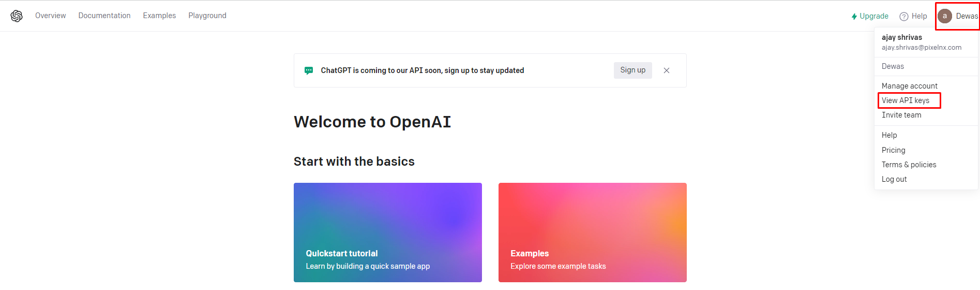Click the Upgrade lightning bolt icon
Viewport: 980px width, 290px height.
(x=854, y=17)
